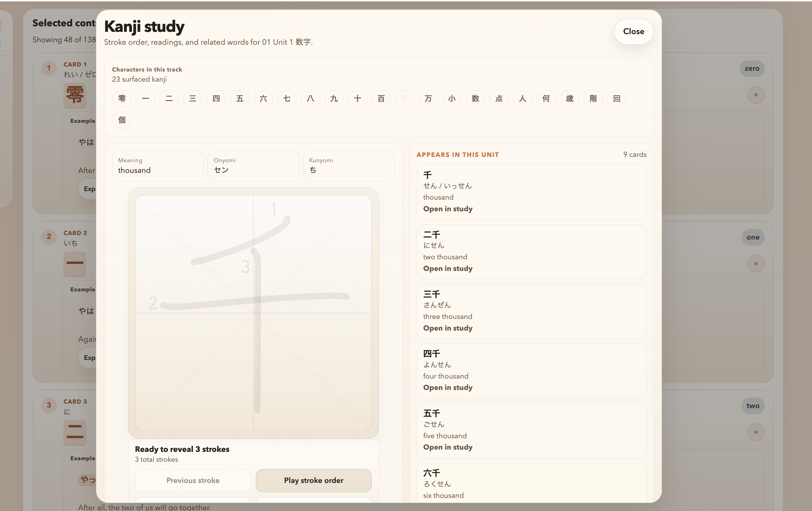The height and width of the screenshot is (511, 812).
Task: Select the 五 kanji chip
Action: [x=240, y=99]
